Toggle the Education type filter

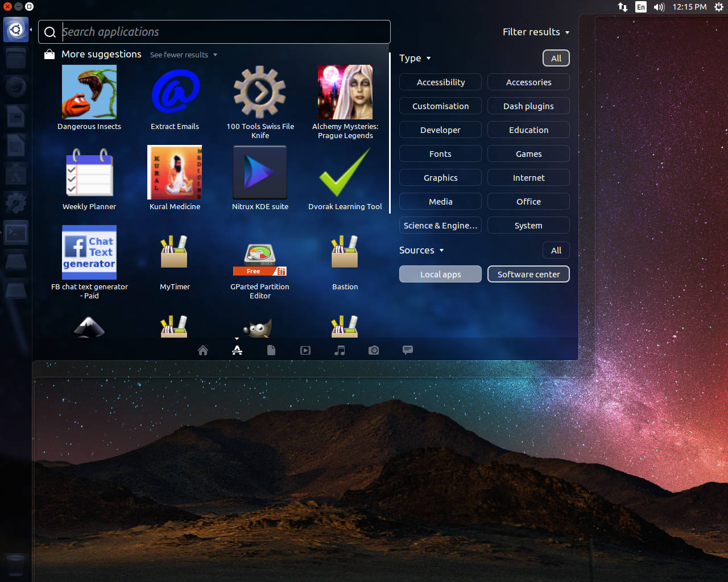coord(528,130)
